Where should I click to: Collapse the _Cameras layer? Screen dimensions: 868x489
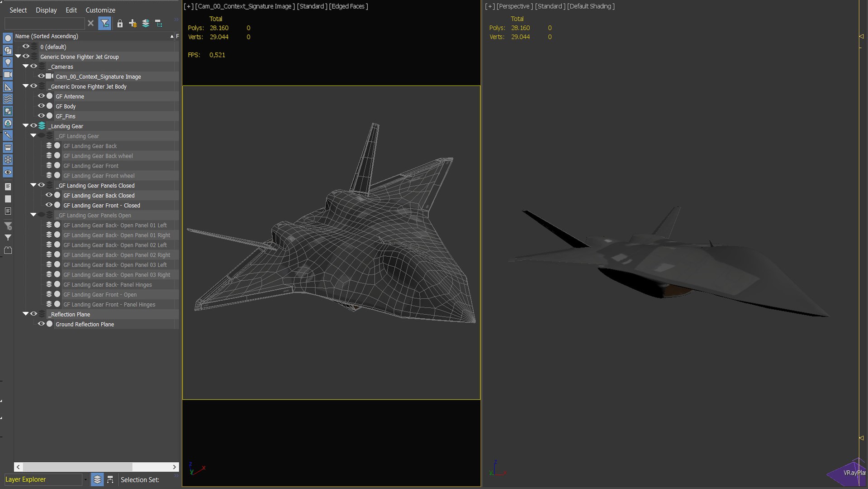click(x=26, y=66)
